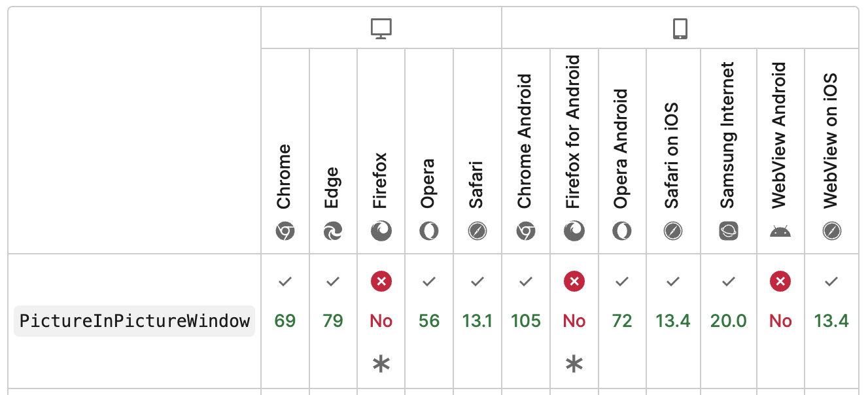
Task: Select the Chrome Android 105 support cell
Action: (x=526, y=321)
